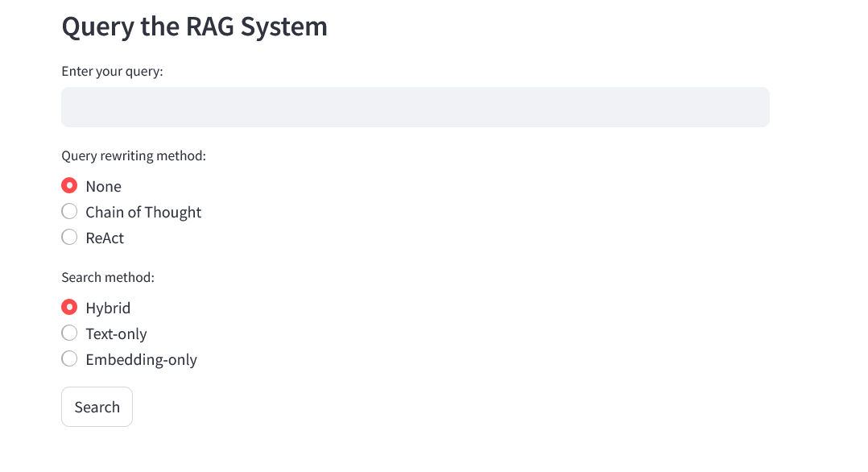The width and height of the screenshot is (868, 472).
Task: Select the Hybrid search radio circle
Action: (69, 307)
